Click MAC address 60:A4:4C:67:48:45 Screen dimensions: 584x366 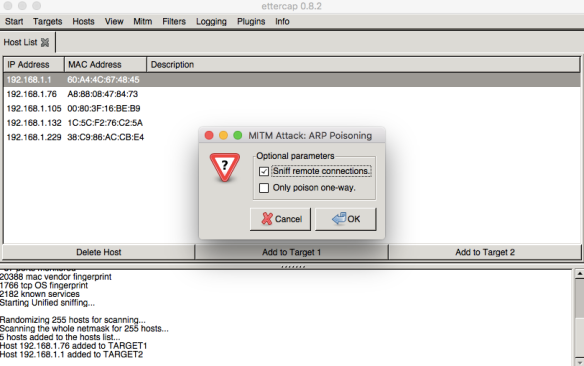click(103, 80)
